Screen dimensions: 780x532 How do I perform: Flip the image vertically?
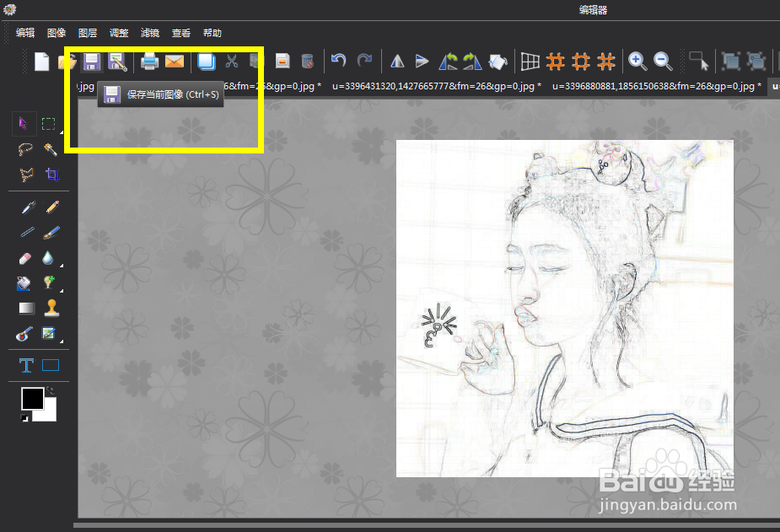(x=422, y=62)
